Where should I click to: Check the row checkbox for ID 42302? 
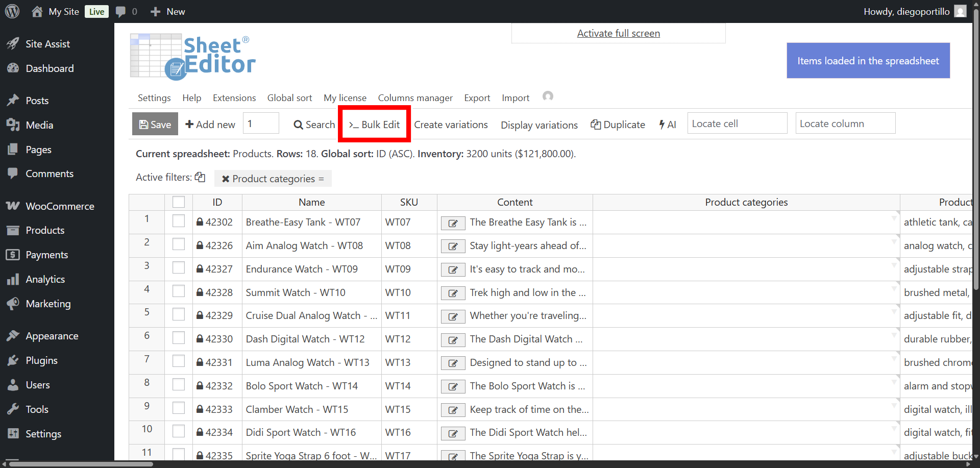click(x=179, y=221)
